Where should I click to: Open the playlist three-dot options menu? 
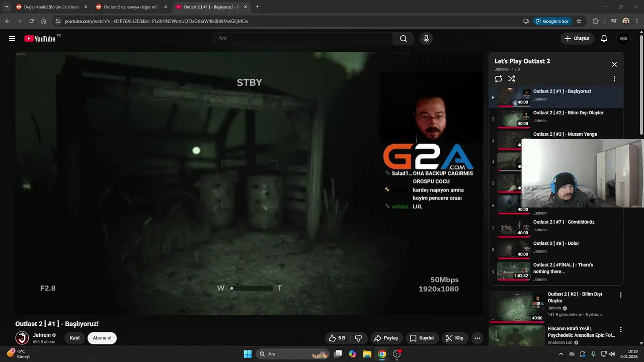click(614, 79)
